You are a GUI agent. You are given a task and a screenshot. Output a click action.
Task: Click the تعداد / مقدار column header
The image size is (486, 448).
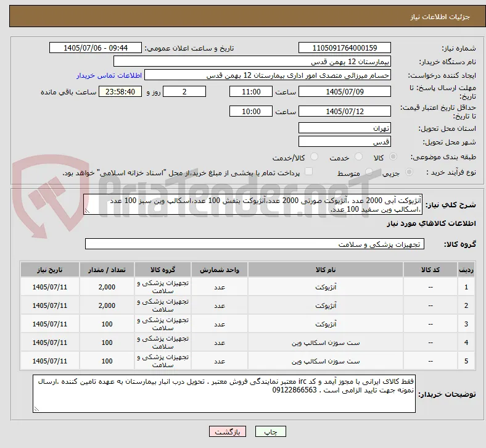107,270
